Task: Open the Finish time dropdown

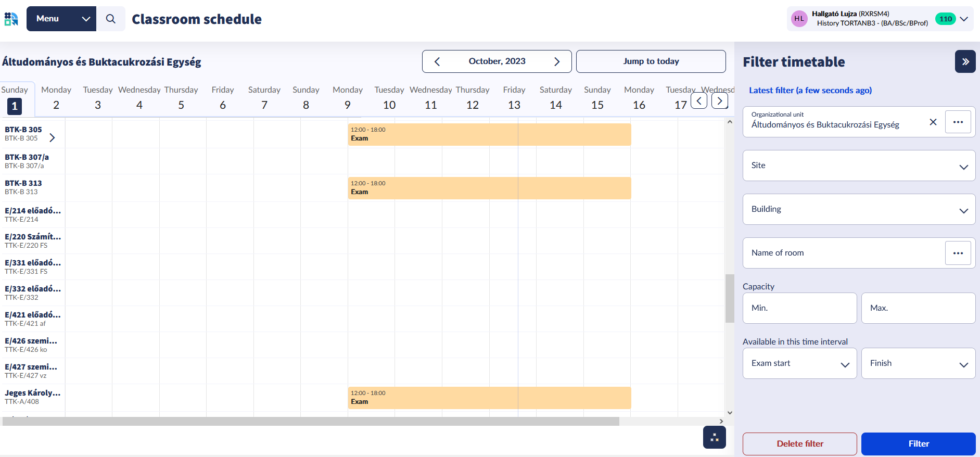Action: [918, 363]
